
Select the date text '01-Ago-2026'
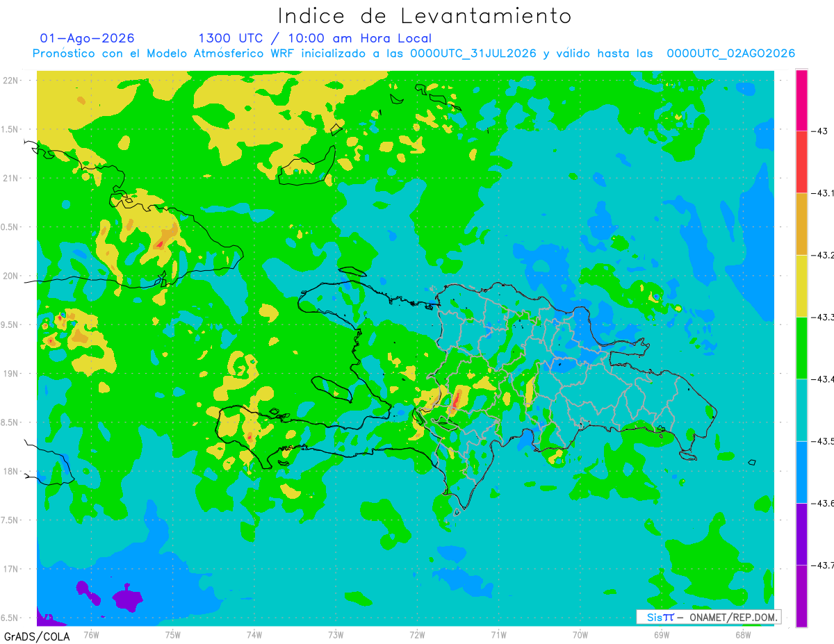pos(87,38)
